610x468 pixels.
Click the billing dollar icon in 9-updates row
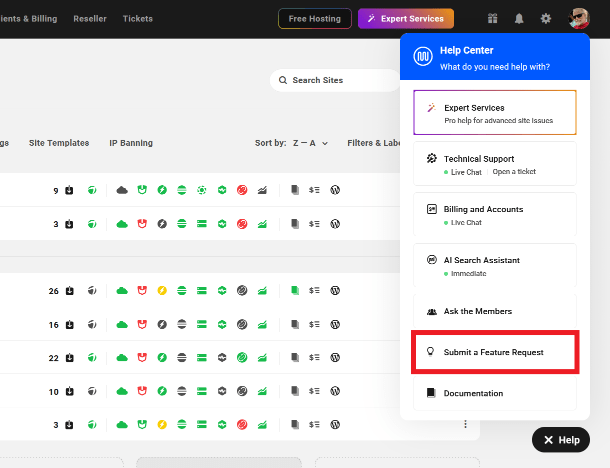click(x=314, y=189)
